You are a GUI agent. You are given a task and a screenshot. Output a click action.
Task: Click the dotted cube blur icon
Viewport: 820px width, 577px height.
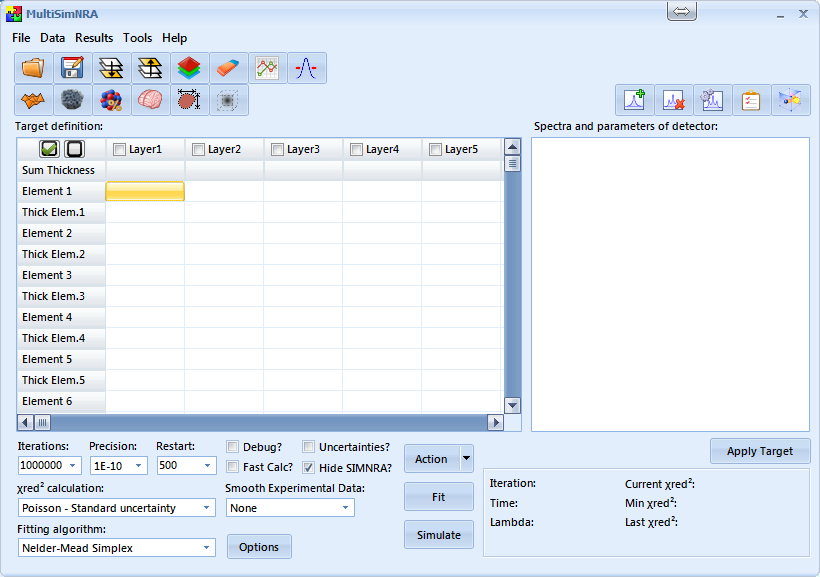229,100
